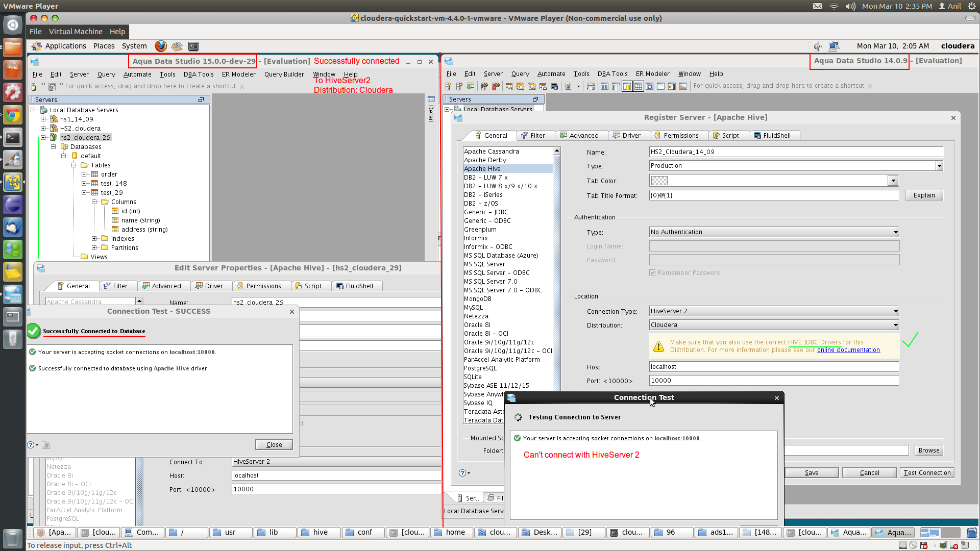980x551 pixels.
Task: Restore the Servers panel in left window
Action: tap(201, 100)
